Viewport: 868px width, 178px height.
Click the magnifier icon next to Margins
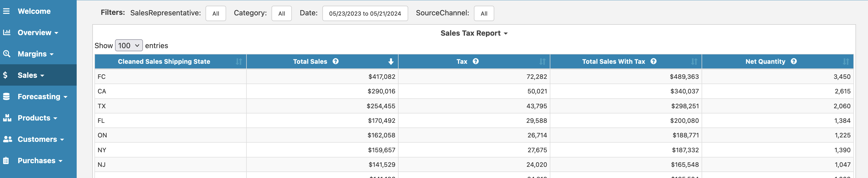tap(7, 54)
